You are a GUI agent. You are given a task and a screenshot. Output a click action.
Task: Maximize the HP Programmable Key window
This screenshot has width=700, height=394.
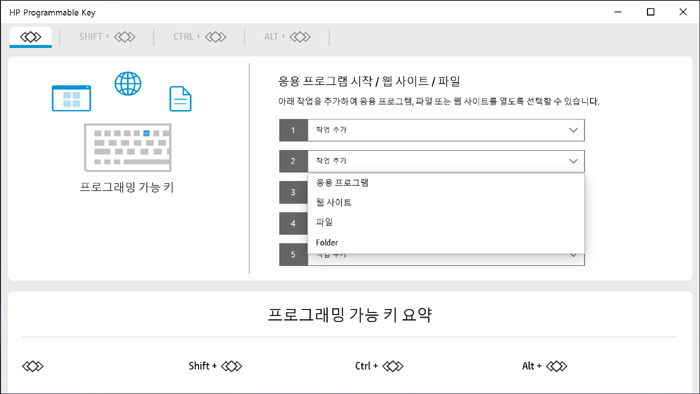coord(650,12)
